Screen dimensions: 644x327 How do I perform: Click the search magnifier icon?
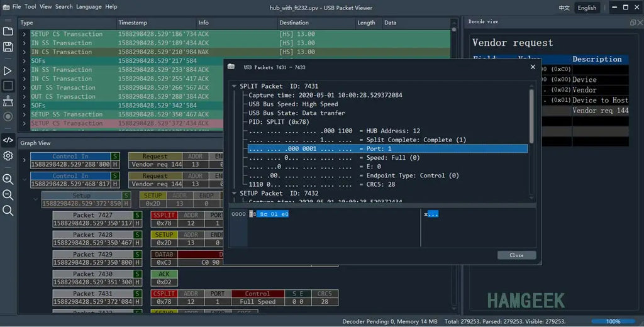tap(8, 211)
